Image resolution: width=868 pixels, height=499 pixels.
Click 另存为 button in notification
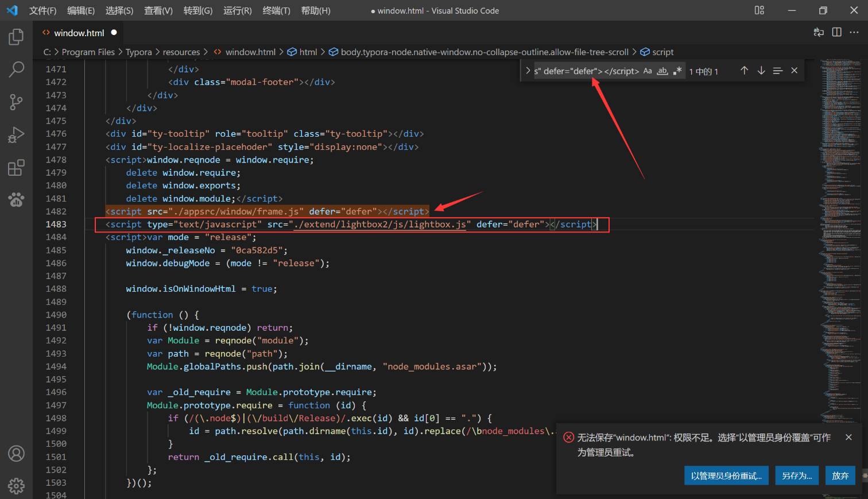click(x=797, y=475)
